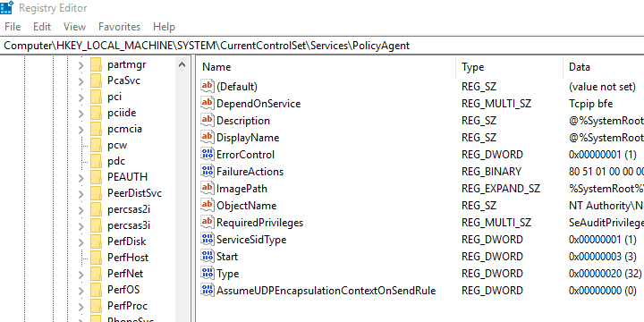The image size is (644, 322).
Task: Click the FailureActions binary value icon
Action: point(208,171)
